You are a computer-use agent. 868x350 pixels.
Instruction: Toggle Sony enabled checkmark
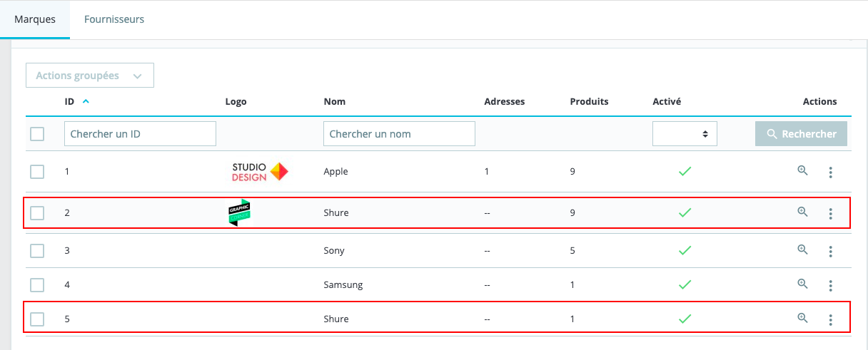[685, 250]
